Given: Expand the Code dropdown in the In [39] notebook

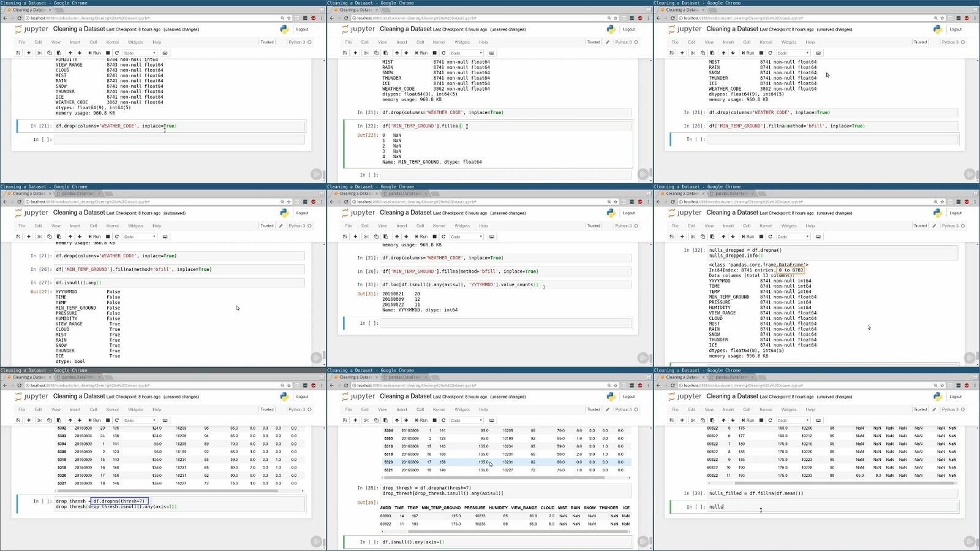Looking at the screenshot, I should click(x=793, y=420).
